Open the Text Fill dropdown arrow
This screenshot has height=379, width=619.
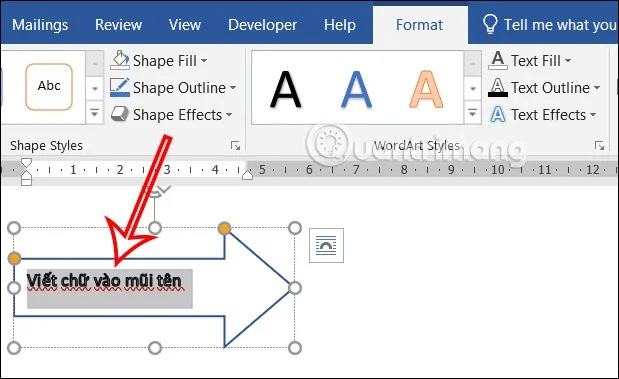coord(568,61)
